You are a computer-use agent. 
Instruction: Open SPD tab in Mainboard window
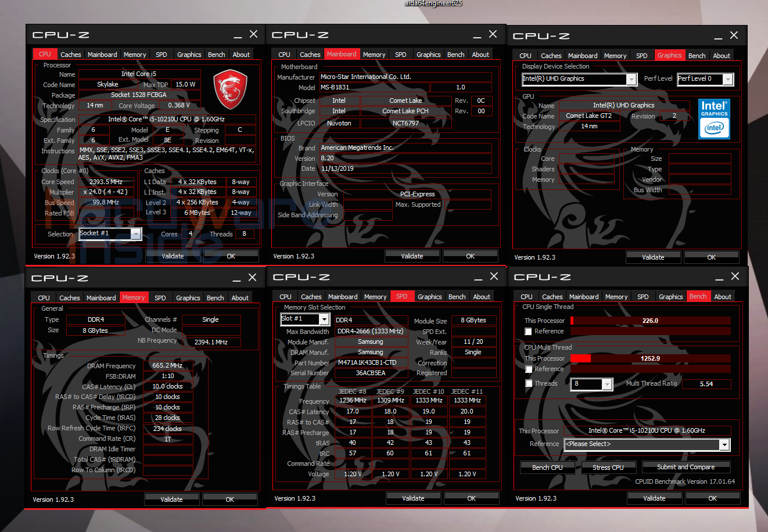(401, 55)
